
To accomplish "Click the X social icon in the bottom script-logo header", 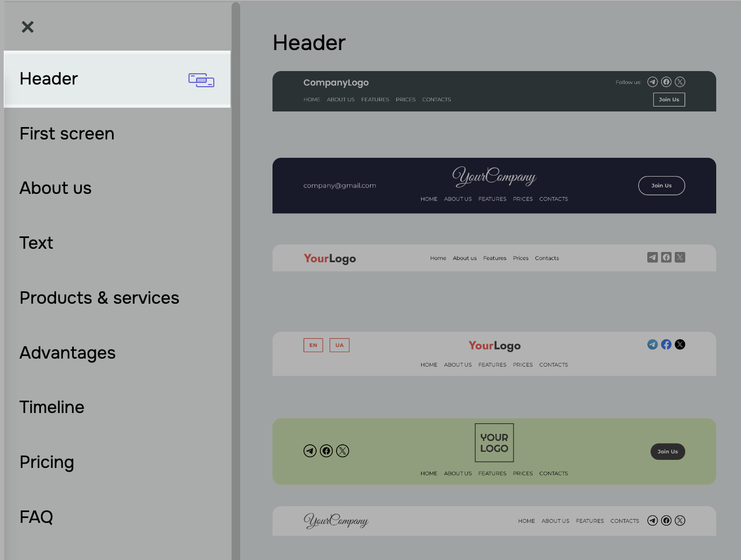I will (x=680, y=521).
